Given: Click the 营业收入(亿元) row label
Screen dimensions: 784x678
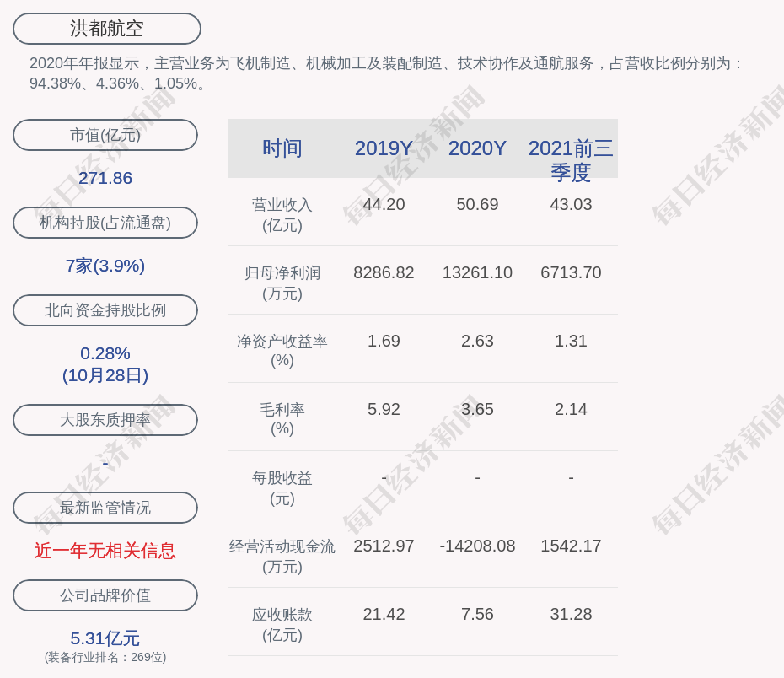Looking at the screenshot, I should (x=282, y=215).
